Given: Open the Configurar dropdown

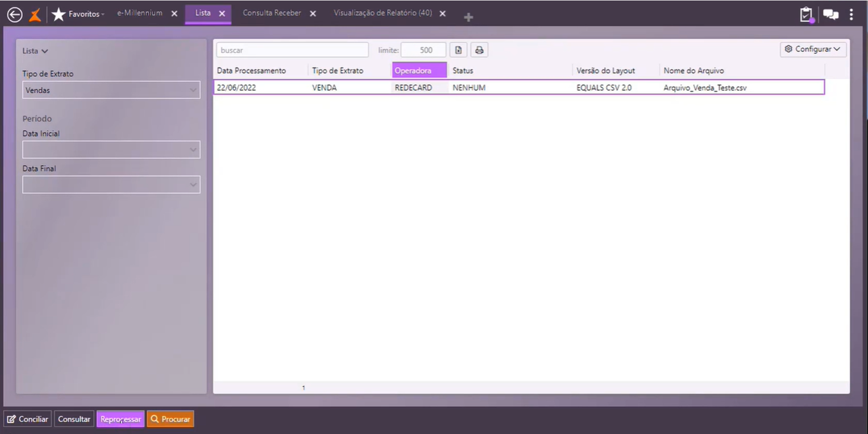Looking at the screenshot, I should point(813,49).
